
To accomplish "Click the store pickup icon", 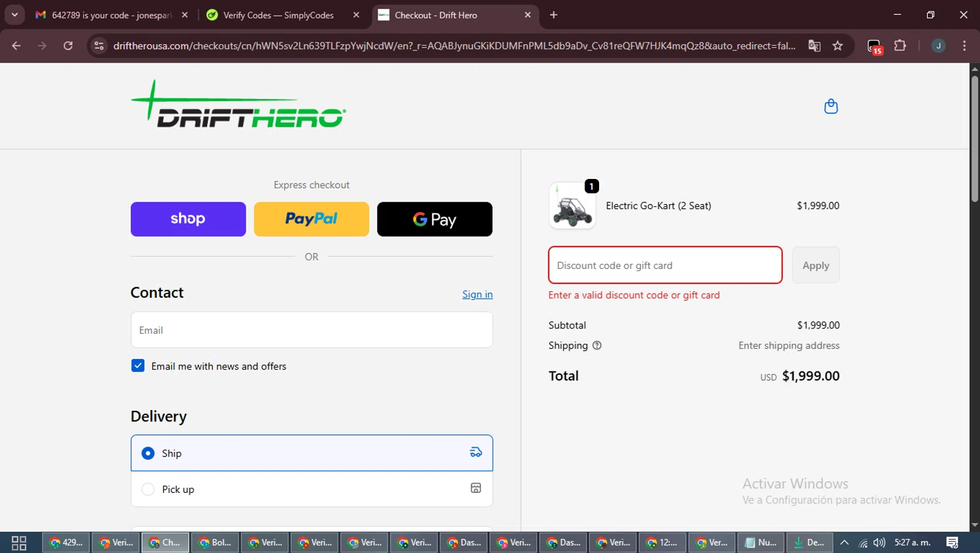I will [476, 488].
